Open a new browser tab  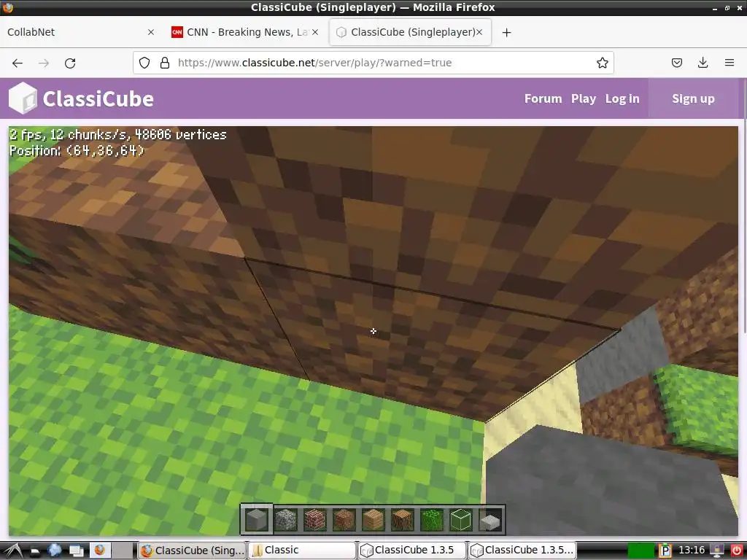coord(506,32)
